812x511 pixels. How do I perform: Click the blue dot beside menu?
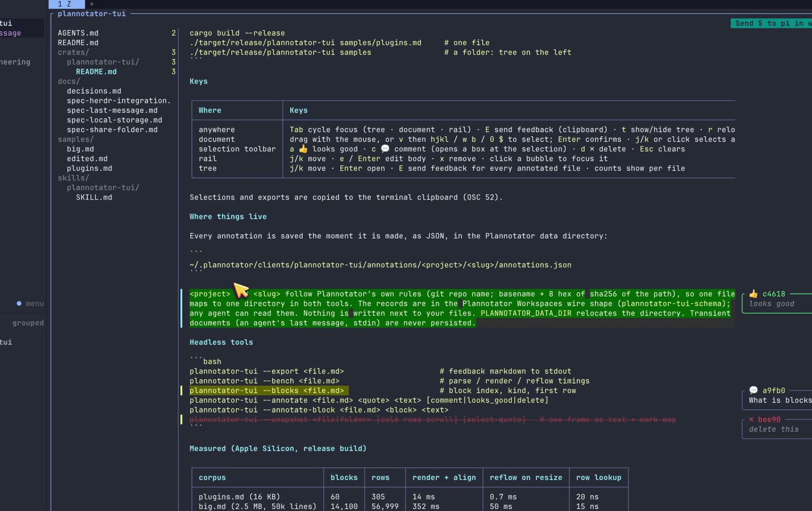(19, 303)
